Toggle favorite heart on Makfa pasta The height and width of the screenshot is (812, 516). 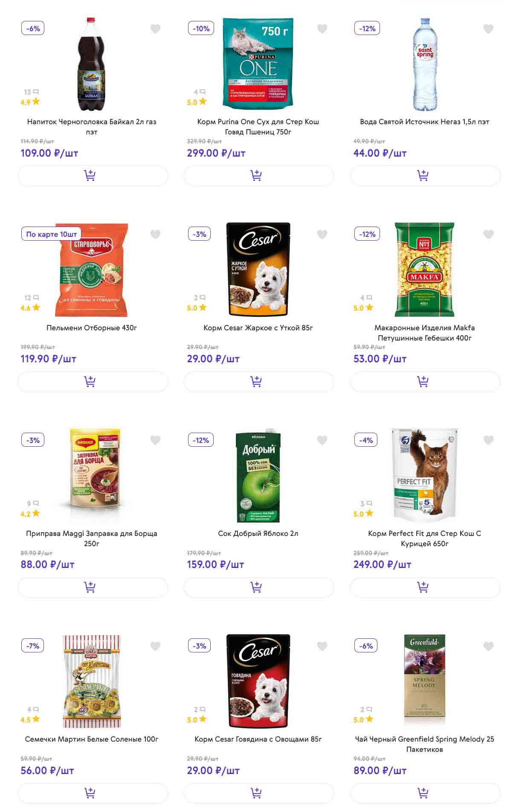click(x=488, y=234)
